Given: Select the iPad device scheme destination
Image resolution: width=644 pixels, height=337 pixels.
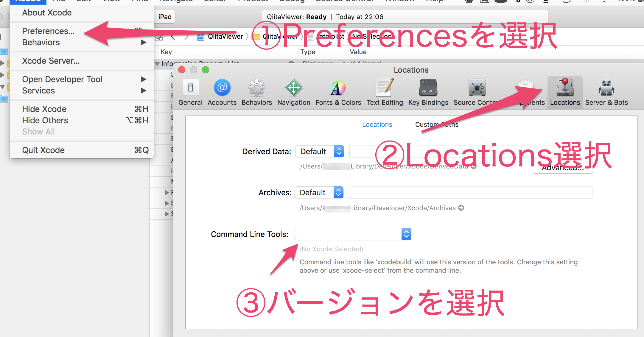Looking at the screenshot, I should [x=165, y=17].
